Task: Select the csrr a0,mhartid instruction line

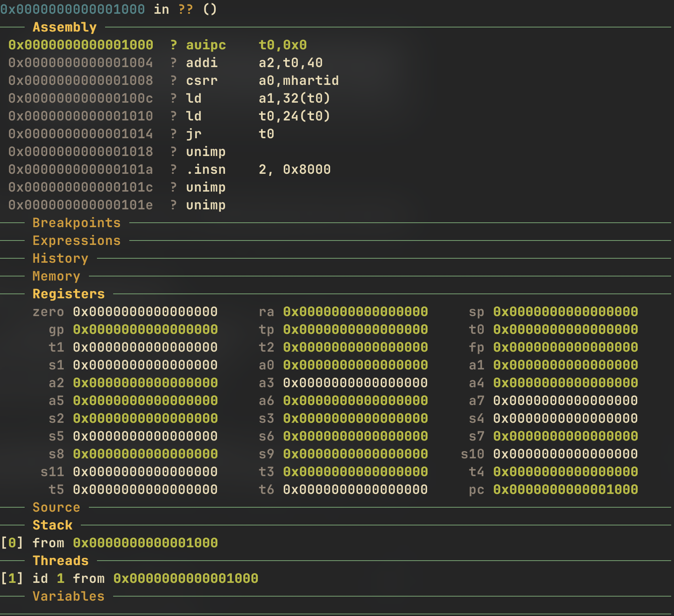Action: (262, 80)
